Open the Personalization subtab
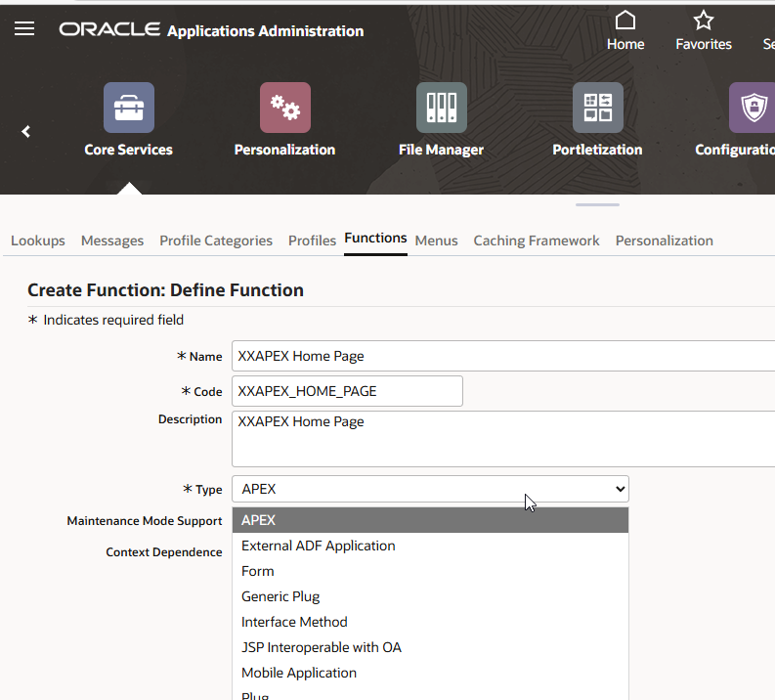Image resolution: width=775 pixels, height=700 pixels. 665,241
